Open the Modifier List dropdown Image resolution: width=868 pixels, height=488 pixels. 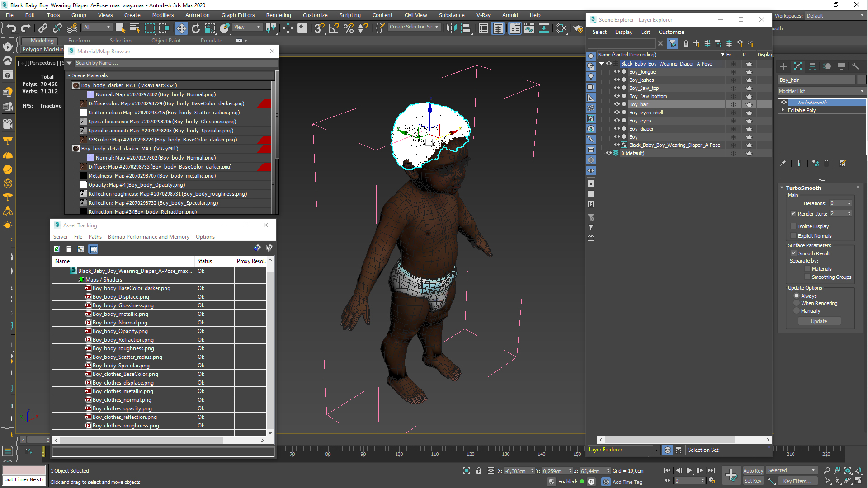tap(821, 91)
